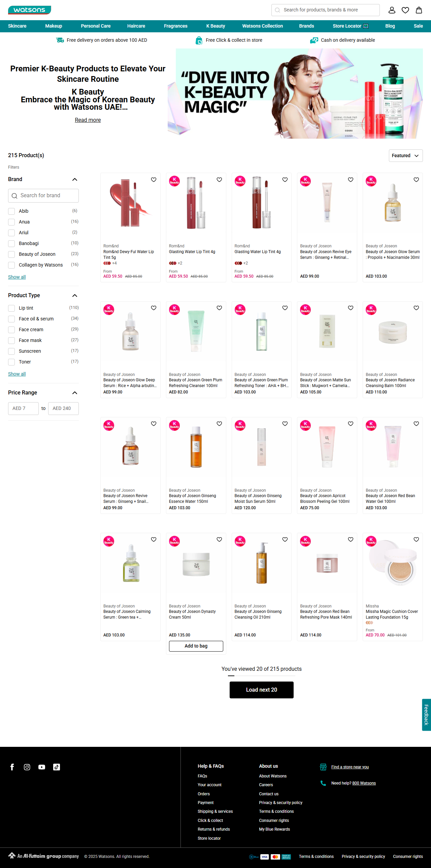Favorite the Radiance Cleansing Balm
The height and width of the screenshot is (868, 431).
[416, 308]
